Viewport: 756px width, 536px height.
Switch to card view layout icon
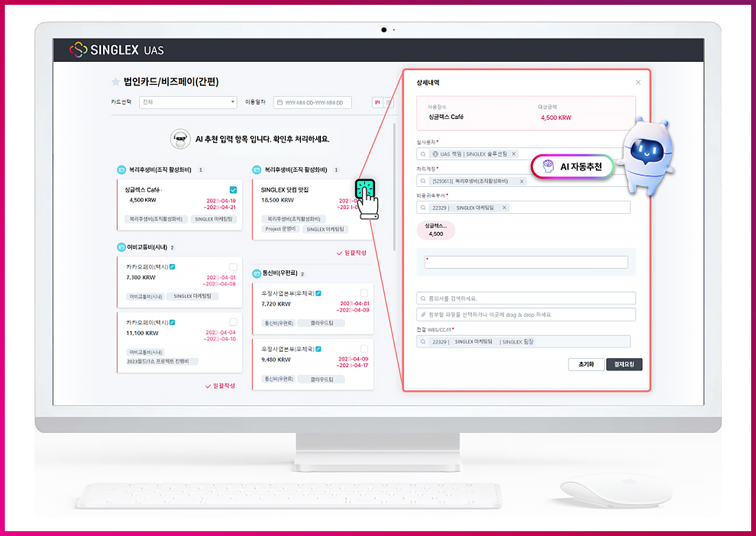377,102
